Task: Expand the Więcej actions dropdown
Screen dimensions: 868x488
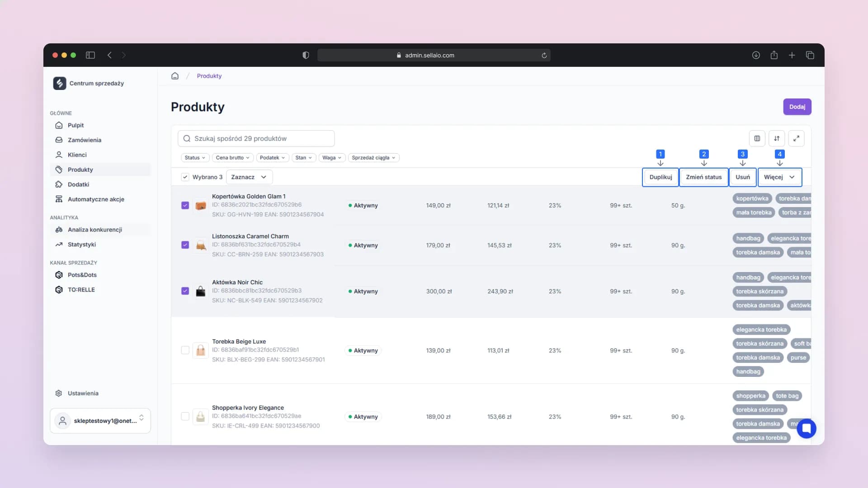Action: tap(780, 177)
